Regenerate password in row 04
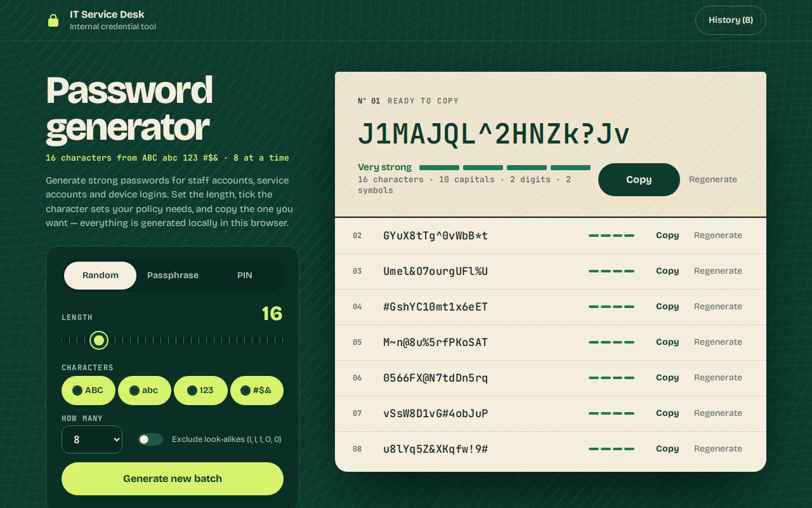The height and width of the screenshot is (508, 812). pyautogui.click(x=718, y=307)
